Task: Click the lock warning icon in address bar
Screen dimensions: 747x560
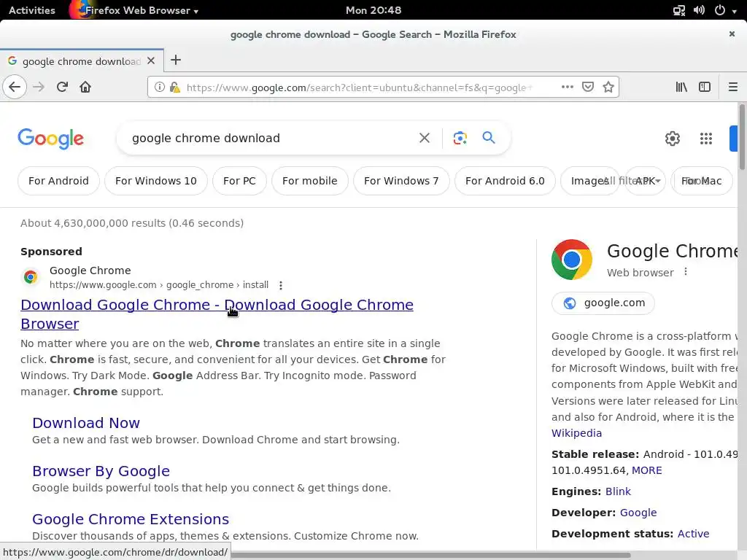Action: (x=175, y=87)
